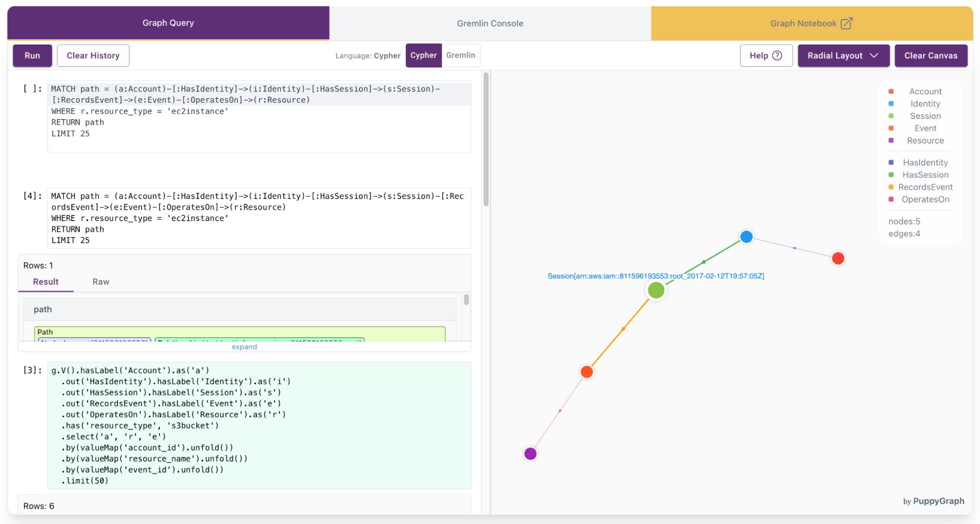This screenshot has width=980, height=524.
Task: Select the green Session node in the graph
Action: click(x=656, y=290)
